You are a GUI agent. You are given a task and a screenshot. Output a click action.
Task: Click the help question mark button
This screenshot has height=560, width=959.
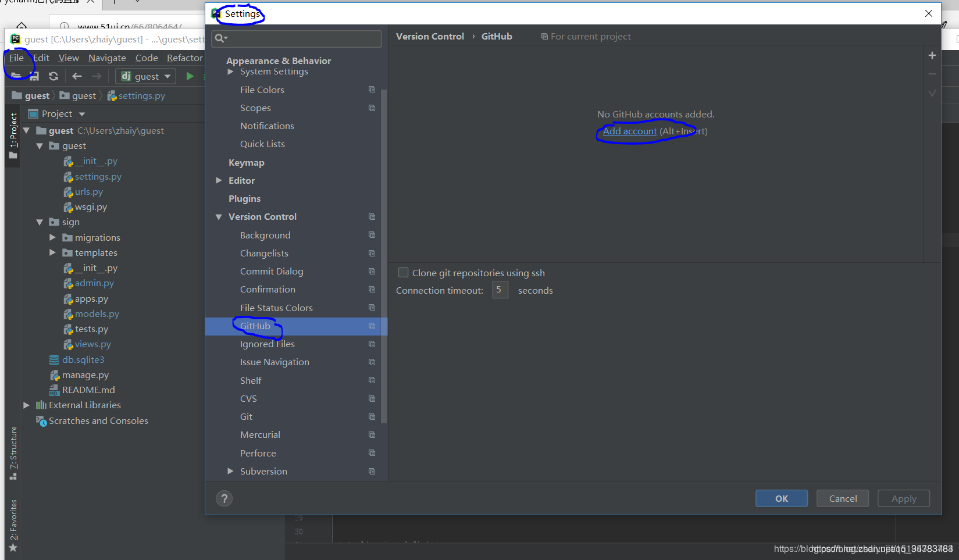[224, 498]
